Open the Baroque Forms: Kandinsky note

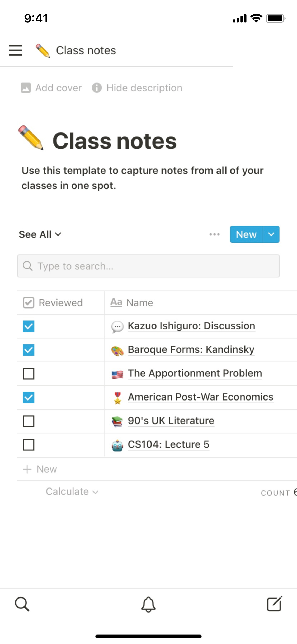tap(191, 350)
